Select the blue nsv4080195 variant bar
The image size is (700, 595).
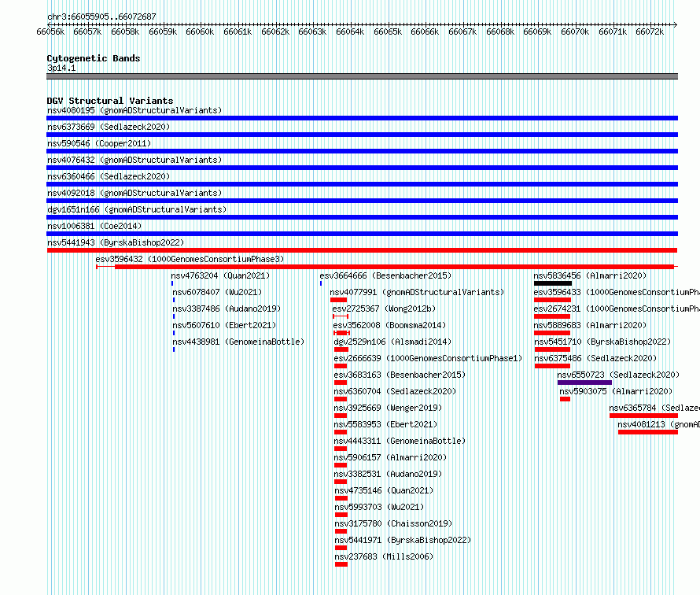click(x=362, y=118)
